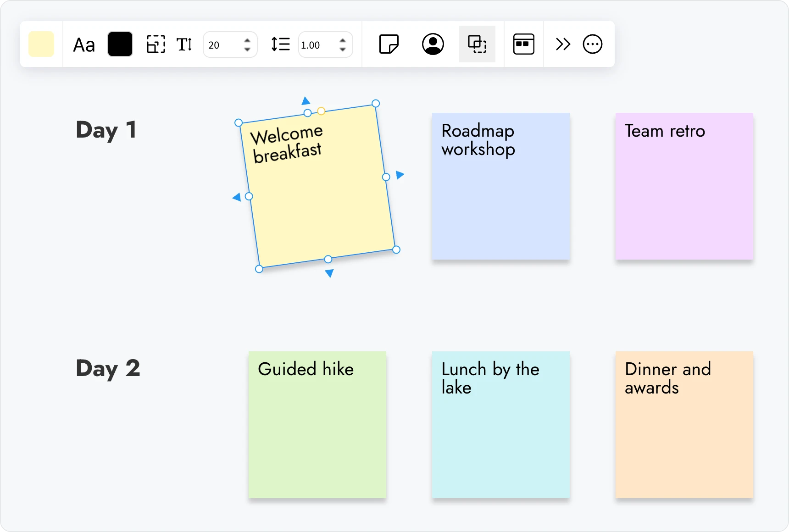
Task: Select the Welcome breakfast sticky note
Action: pos(317,186)
